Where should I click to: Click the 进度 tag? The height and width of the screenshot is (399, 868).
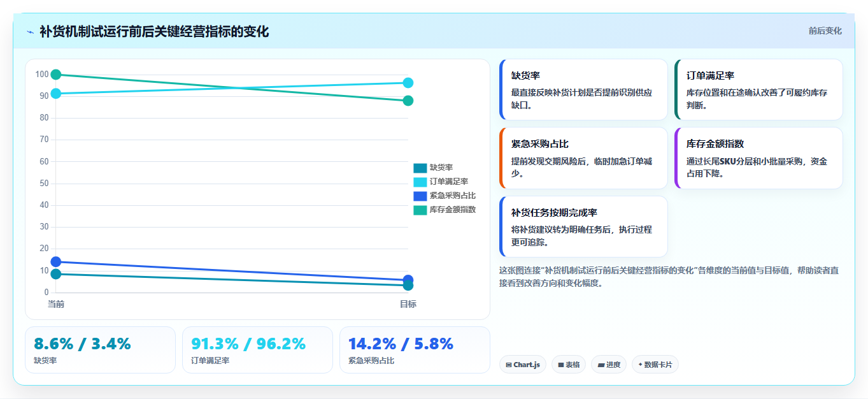609,365
